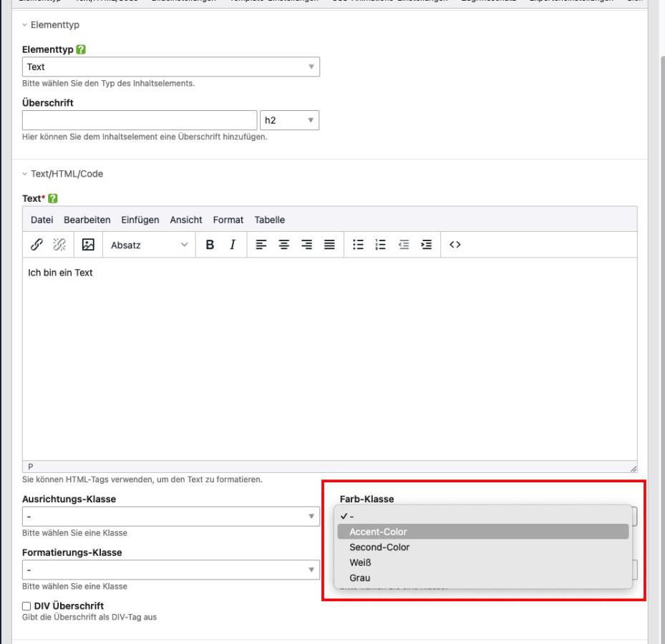Toggle bold formatting in the text editor

tap(210, 245)
